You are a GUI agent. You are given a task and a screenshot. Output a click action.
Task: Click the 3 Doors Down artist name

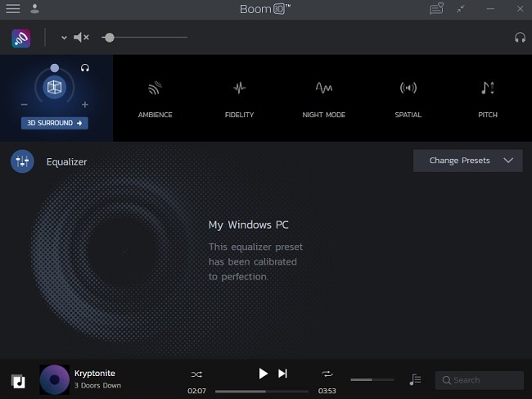pyautogui.click(x=97, y=385)
